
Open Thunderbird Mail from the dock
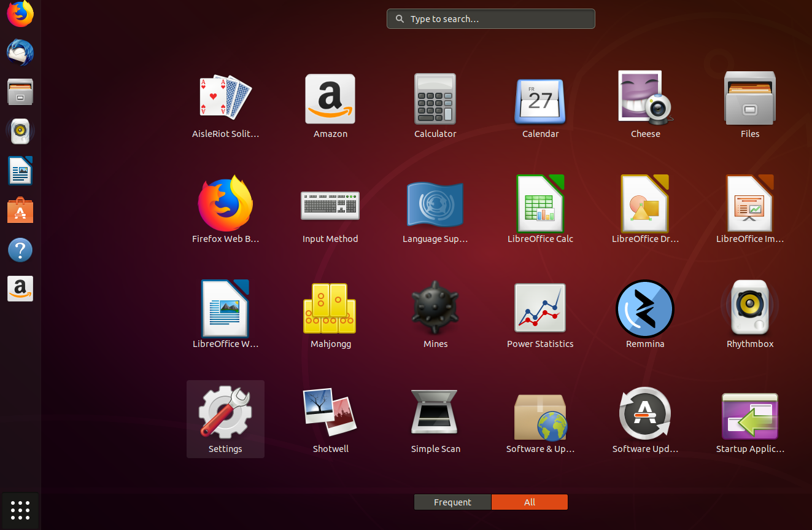tap(20, 52)
